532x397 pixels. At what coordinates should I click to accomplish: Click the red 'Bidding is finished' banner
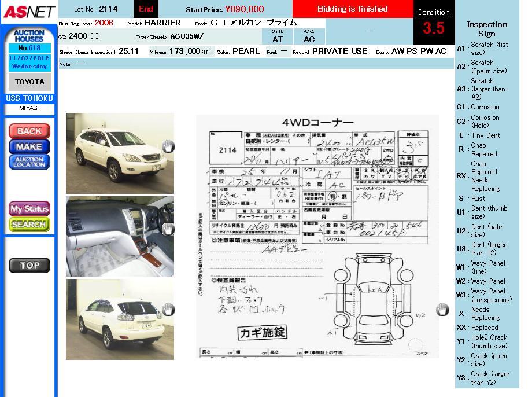(x=352, y=9)
